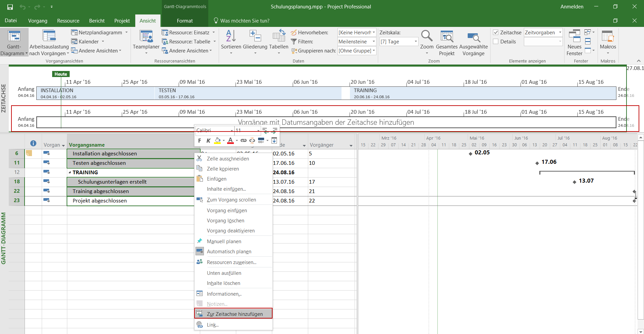644x334 pixels.
Task: Open the Filtern dropdown showing Meilensteine
Action: (373, 42)
